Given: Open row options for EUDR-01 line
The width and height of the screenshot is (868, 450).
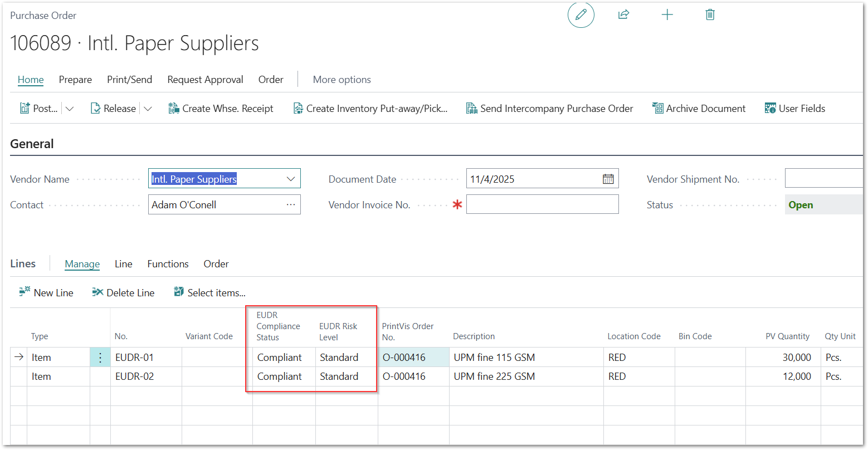Looking at the screenshot, I should coord(100,358).
